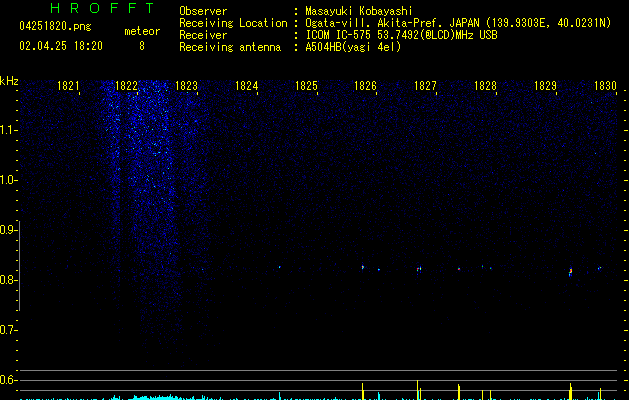Viewport: 629px width, 400px height.
Task: Click the 1821 time axis label
Action: tap(68, 86)
